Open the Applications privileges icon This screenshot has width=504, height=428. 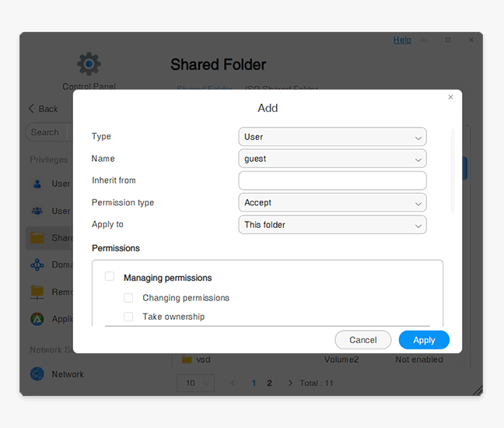(37, 319)
